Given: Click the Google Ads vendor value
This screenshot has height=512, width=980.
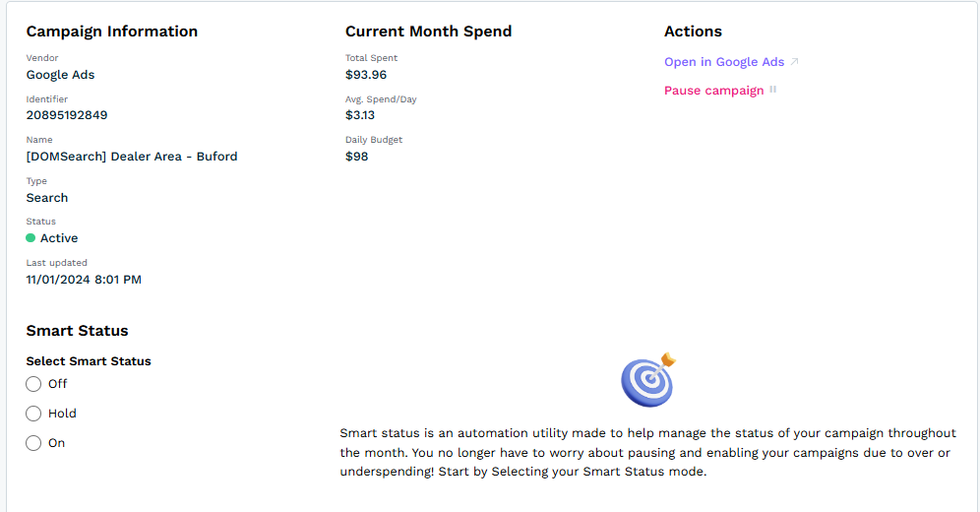Looking at the screenshot, I should pos(61,75).
